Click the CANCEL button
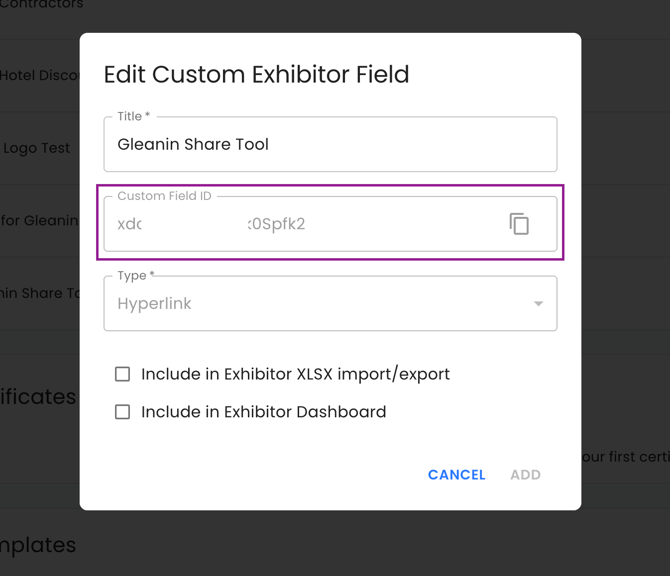Image resolution: width=670 pixels, height=576 pixels. click(456, 475)
